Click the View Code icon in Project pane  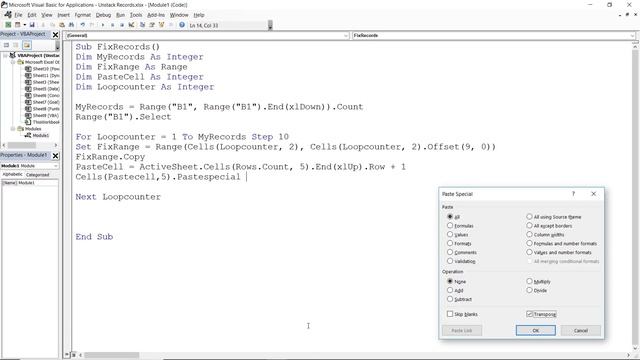(x=7, y=45)
